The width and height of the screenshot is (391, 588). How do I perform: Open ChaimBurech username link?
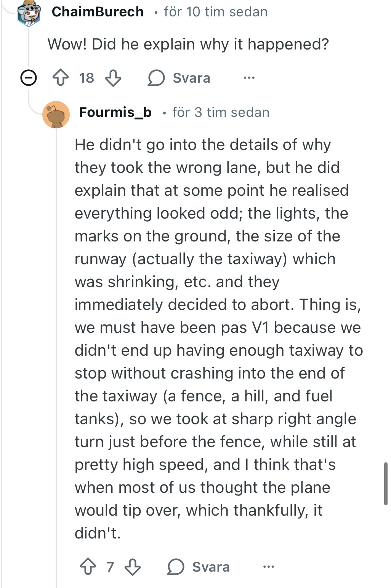pos(98,12)
